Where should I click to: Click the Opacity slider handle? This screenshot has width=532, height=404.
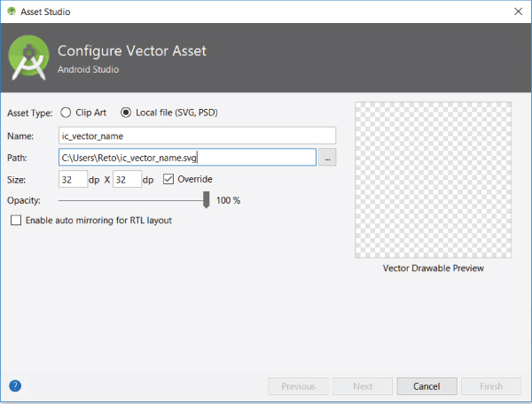[x=207, y=200]
